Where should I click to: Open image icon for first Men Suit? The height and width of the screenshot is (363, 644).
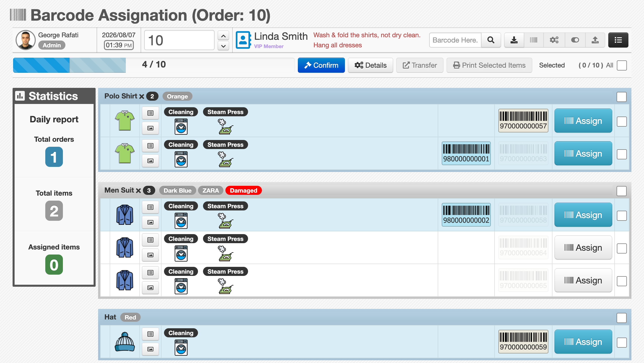pos(150,222)
